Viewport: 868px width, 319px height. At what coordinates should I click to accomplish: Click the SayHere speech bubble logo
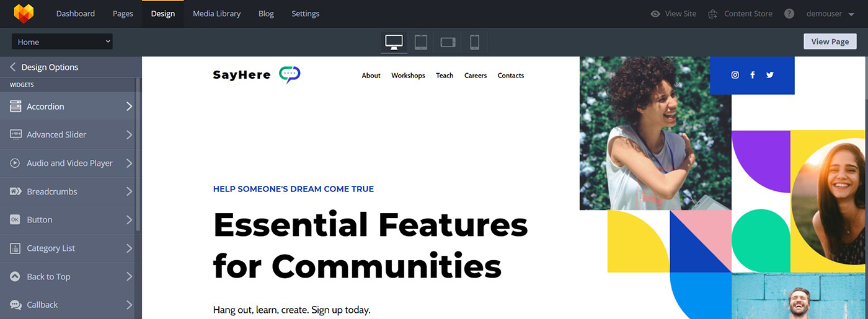click(x=290, y=74)
